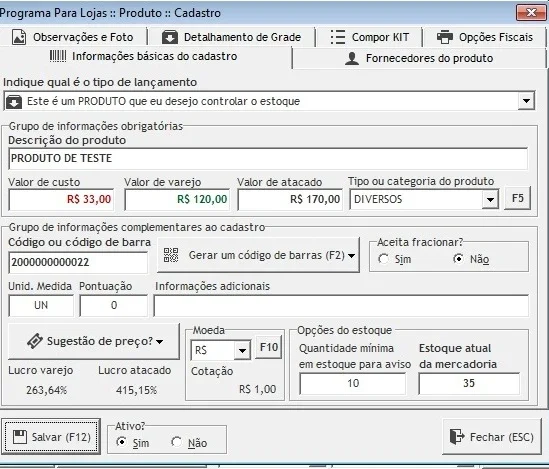Click the QR code icon on Gerar código button
Screen dimensions: 549x469
[x=171, y=255]
